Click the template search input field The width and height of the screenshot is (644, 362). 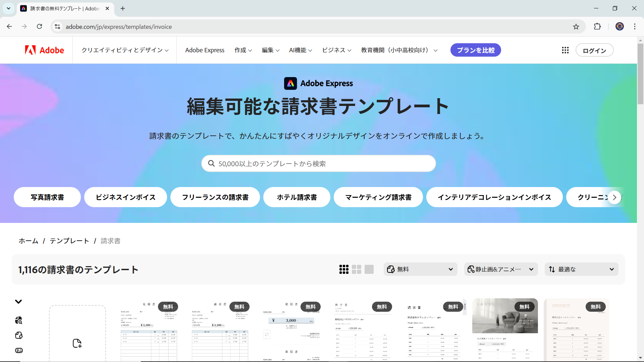319,164
